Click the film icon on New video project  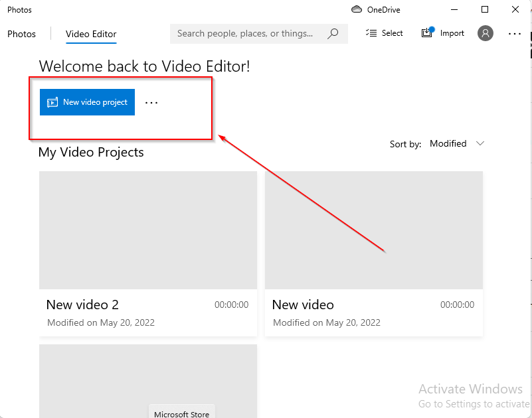click(52, 103)
